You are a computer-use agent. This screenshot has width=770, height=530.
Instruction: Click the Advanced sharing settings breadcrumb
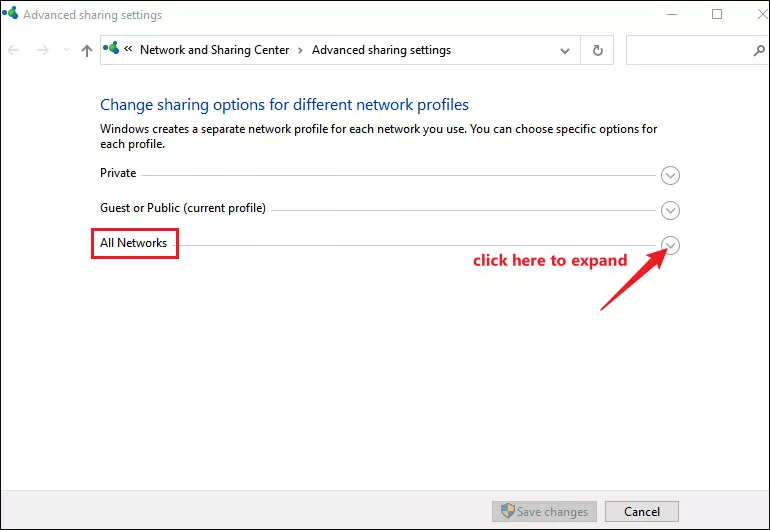(x=381, y=50)
